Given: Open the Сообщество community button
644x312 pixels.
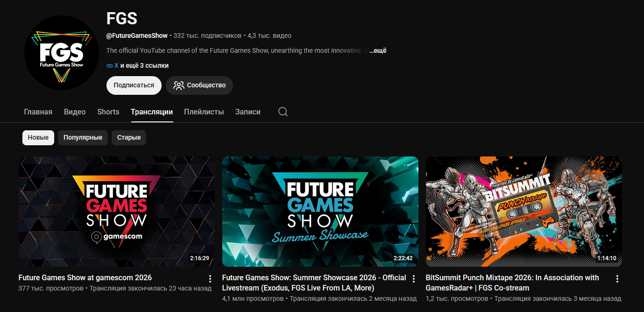Looking at the screenshot, I should pyautogui.click(x=199, y=85).
